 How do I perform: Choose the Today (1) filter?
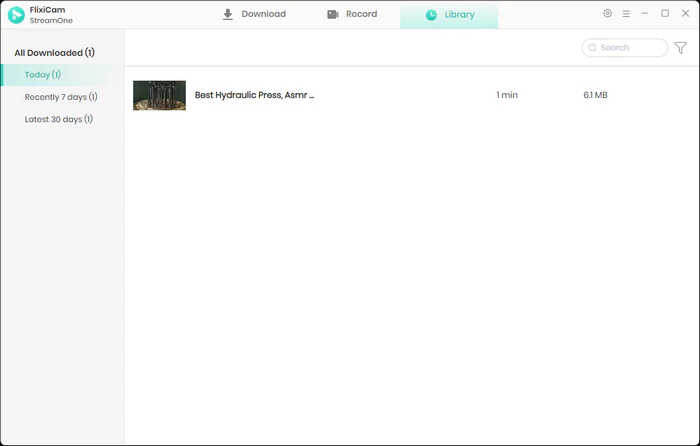[x=43, y=75]
